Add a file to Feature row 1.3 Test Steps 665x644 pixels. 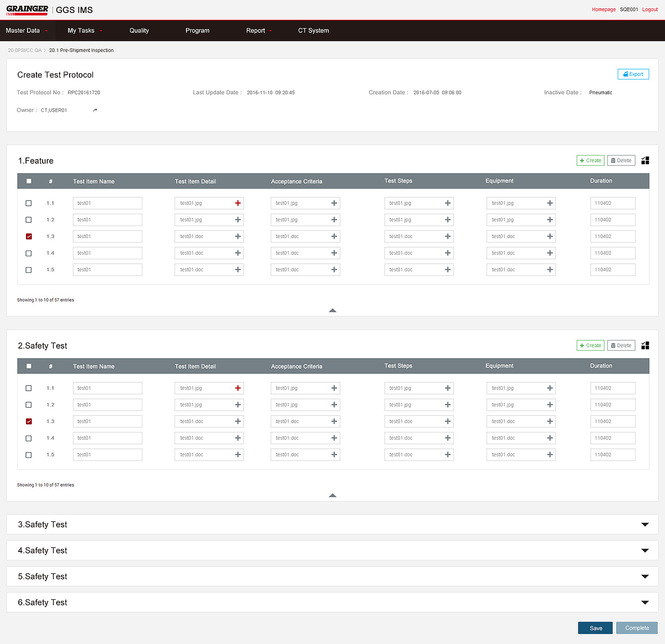click(x=448, y=236)
